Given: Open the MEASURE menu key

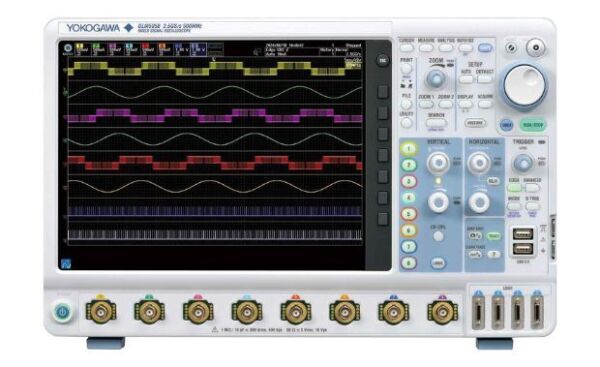Looking at the screenshot, I should pyautogui.click(x=426, y=48).
